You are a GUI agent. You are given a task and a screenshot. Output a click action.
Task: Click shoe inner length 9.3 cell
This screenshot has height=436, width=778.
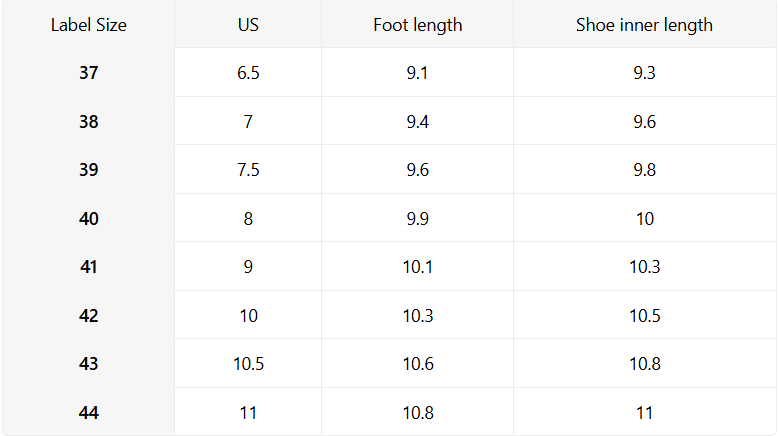pos(644,73)
